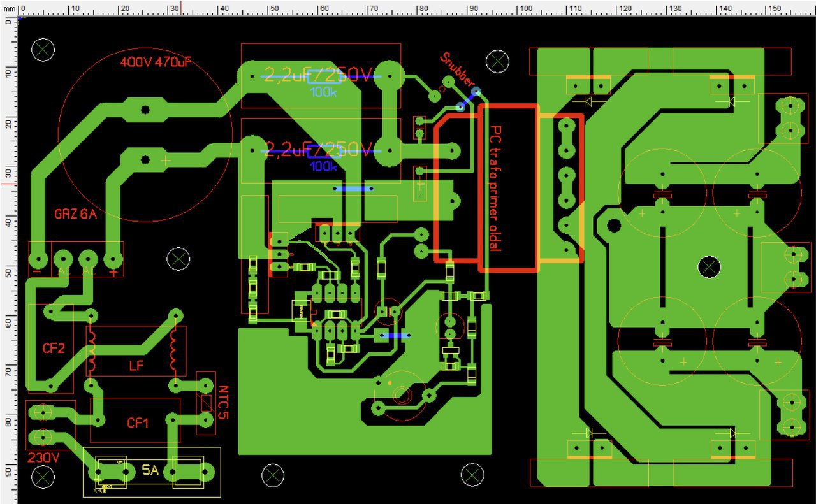This screenshot has height=504, width=816.
Task: Click the "PC trafo primer oldal" transformer text
Action: (495, 189)
